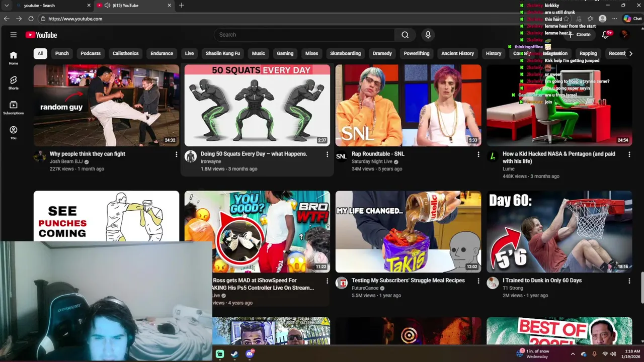This screenshot has width=644, height=362.
Task: Open Discord from the taskbar
Action: point(250,354)
